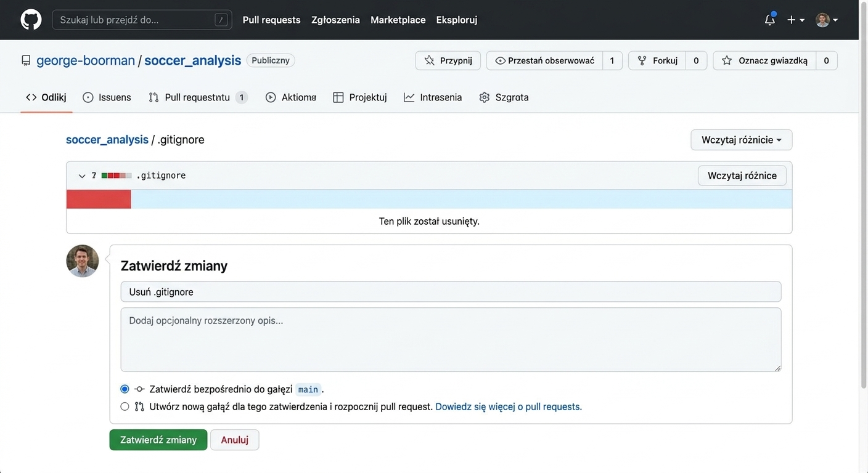Open Eksploruj in top navigation

[457, 20]
